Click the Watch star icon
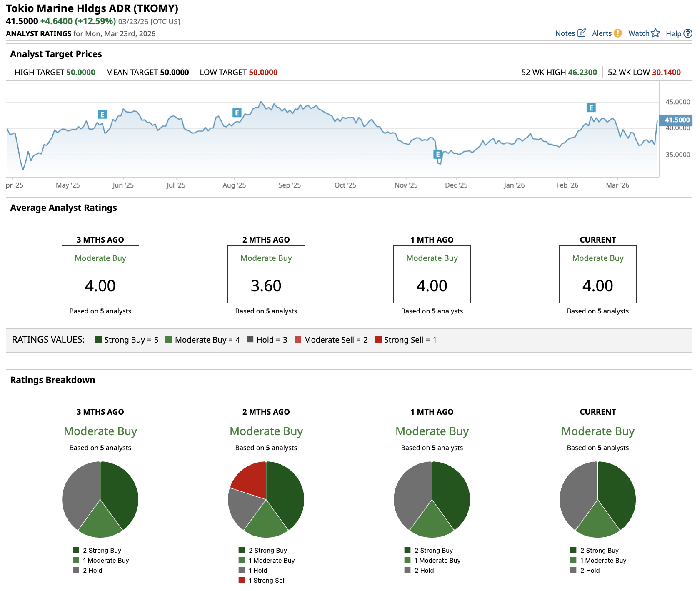This screenshot has height=591, width=700. 655,33
